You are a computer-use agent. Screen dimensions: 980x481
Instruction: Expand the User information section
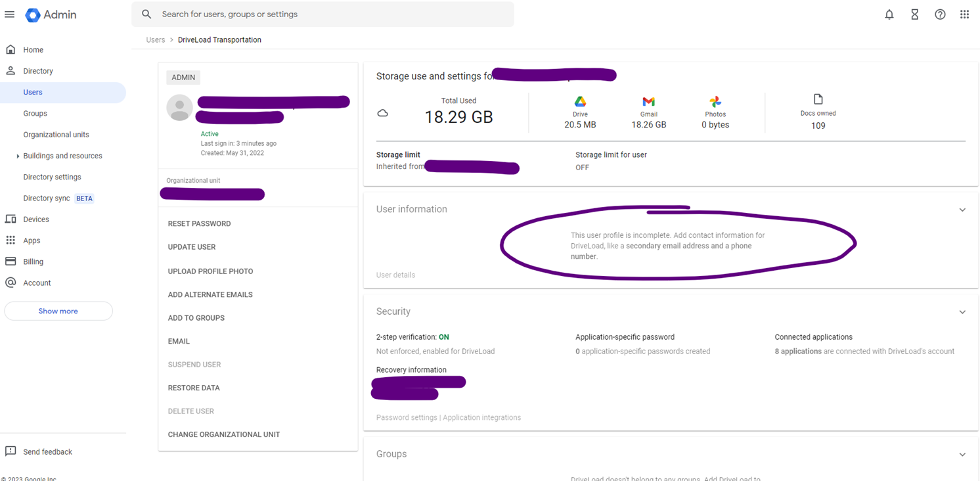tap(962, 210)
